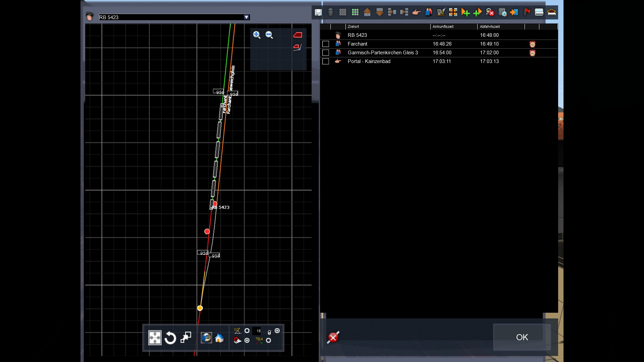Tick the Portal - Kainzenbad checkbox
The width and height of the screenshot is (644, 362).
325,61
